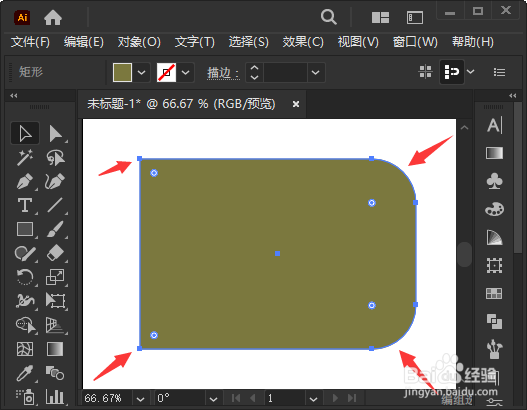Screen dimensions: 527x410
Task: Select the Warp/Width tool
Action: click(25, 301)
